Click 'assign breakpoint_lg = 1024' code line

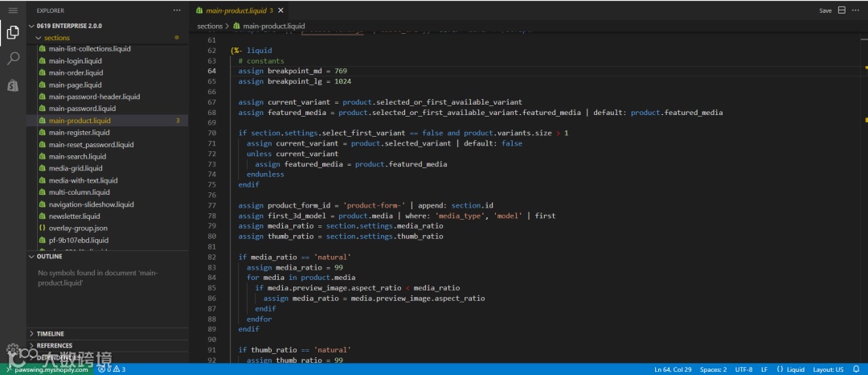coord(294,81)
